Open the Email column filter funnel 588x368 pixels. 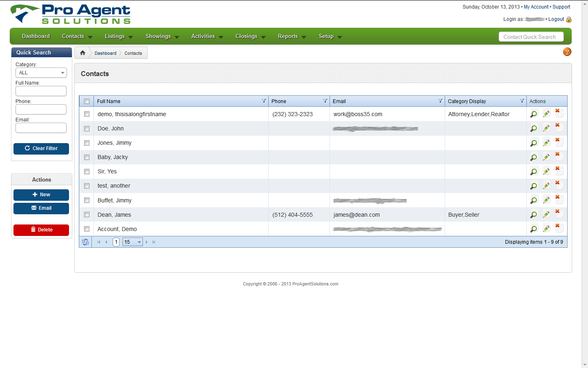coord(440,101)
